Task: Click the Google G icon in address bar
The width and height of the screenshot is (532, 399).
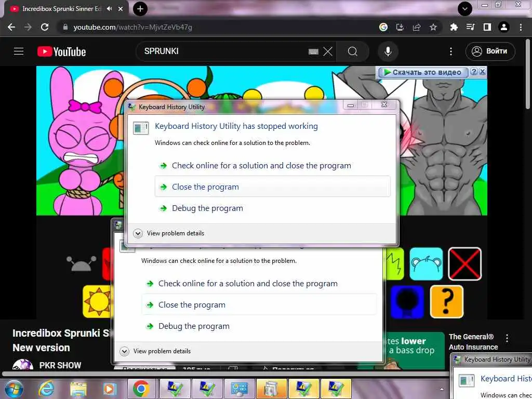Action: tap(383, 27)
